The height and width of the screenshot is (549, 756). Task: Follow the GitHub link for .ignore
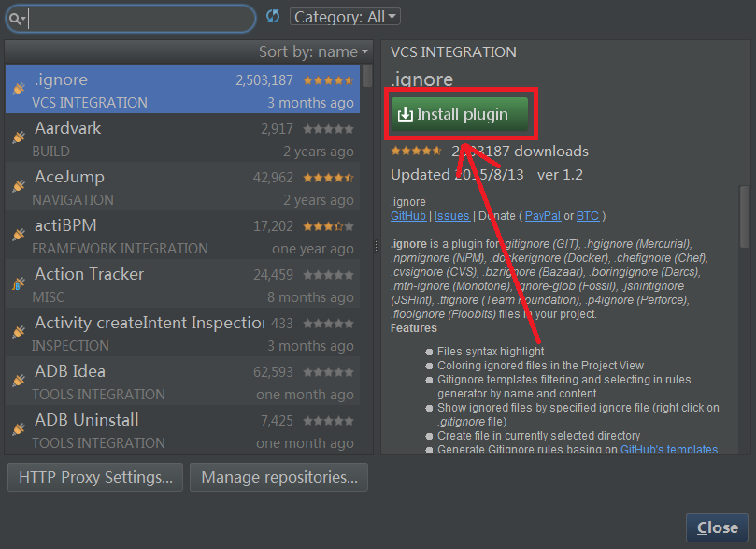(x=407, y=215)
